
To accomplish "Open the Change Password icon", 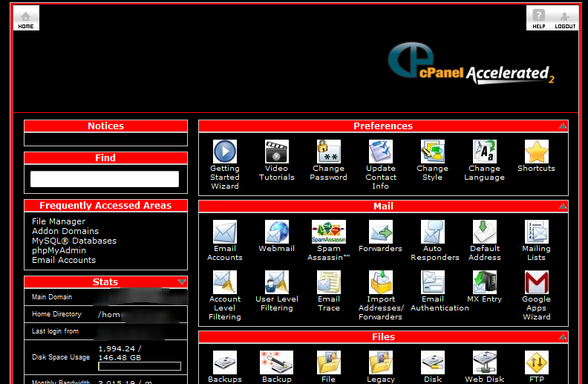I will coord(328,152).
